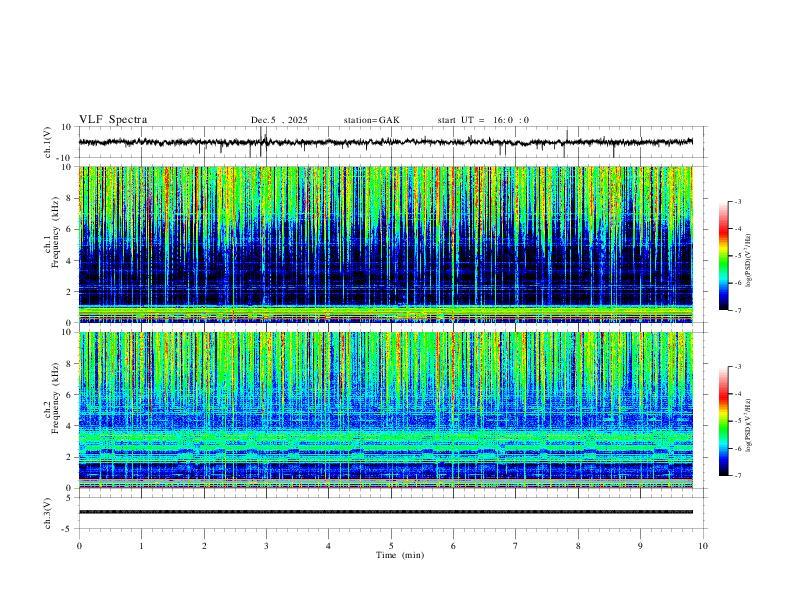Click "-5" on the ch.1 color scale
The width and height of the screenshot is (792, 612).
click(x=738, y=256)
